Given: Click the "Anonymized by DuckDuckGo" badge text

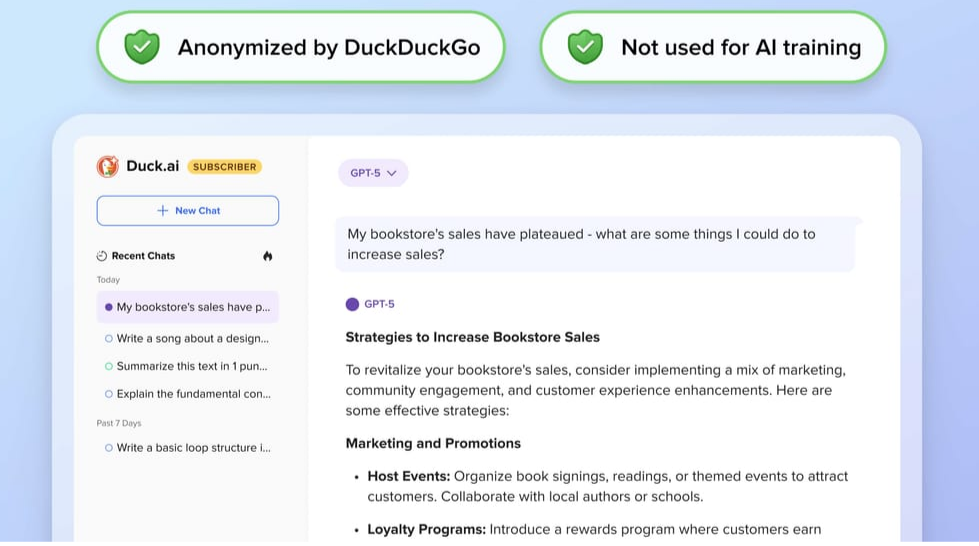Looking at the screenshot, I should [x=329, y=47].
